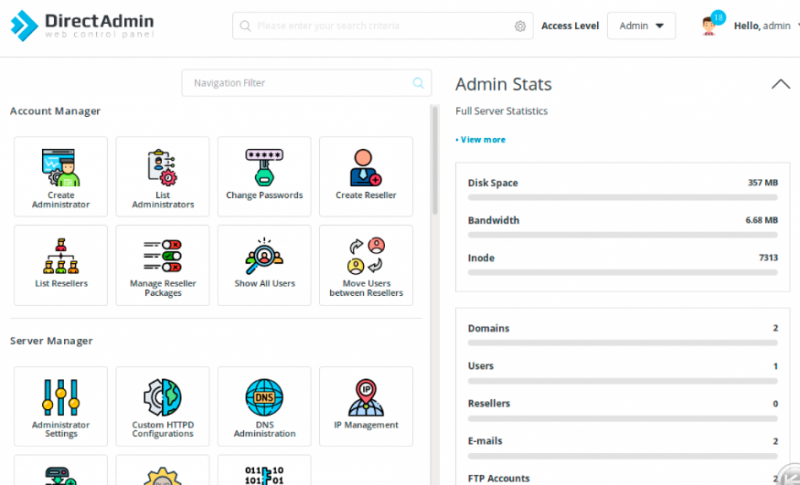800x485 pixels.
Task: Click the Show All Users icon
Action: pos(264,264)
